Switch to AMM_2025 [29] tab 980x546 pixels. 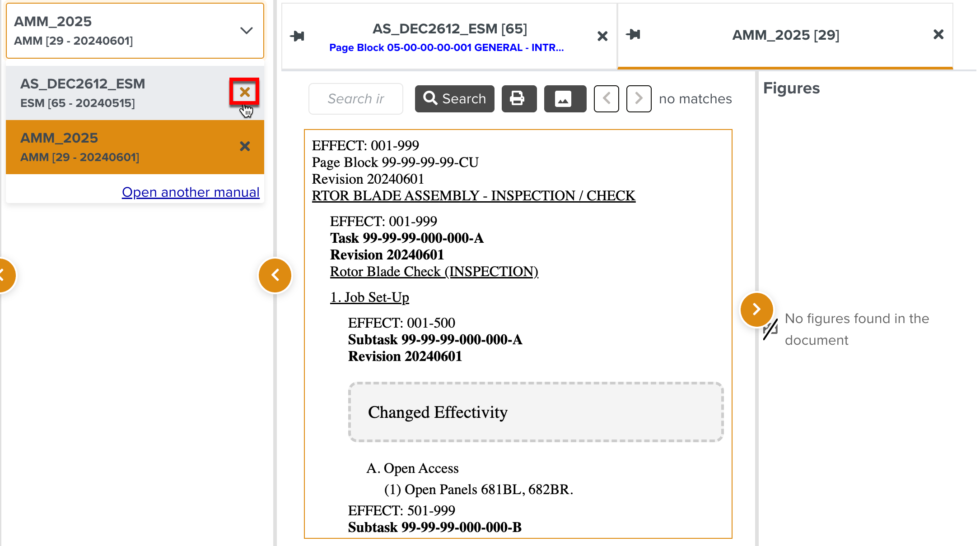coord(785,35)
